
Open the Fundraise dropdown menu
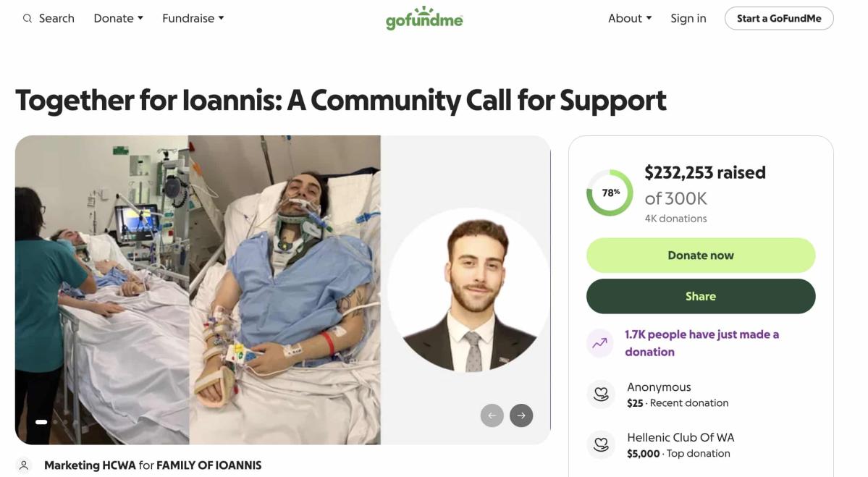[x=193, y=19]
